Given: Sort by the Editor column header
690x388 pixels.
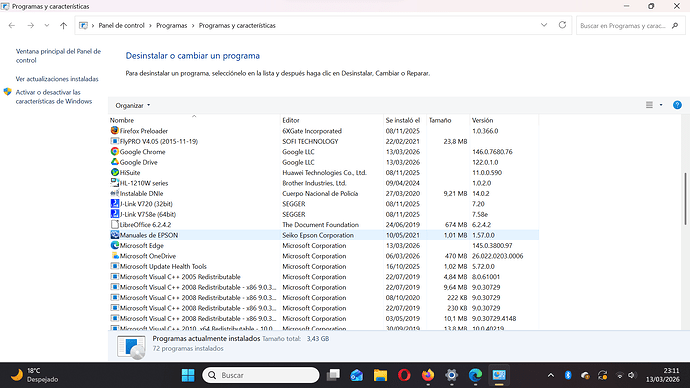Looking at the screenshot, I should pos(332,120).
